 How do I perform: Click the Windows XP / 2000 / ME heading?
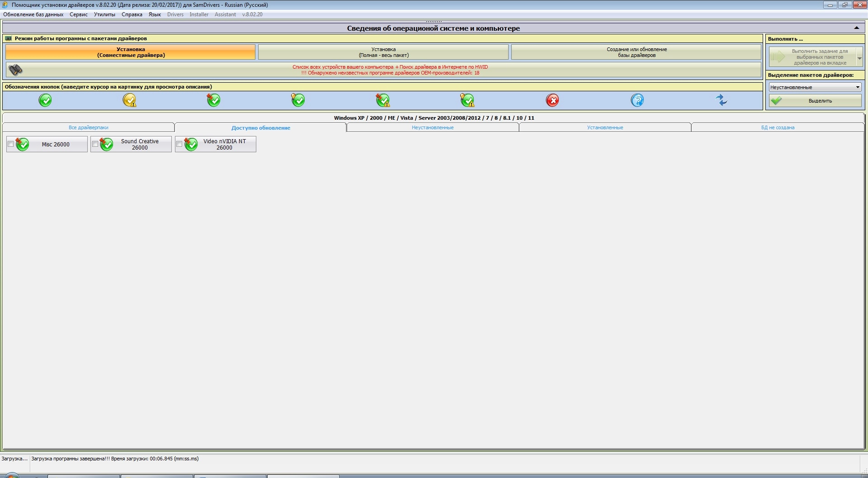click(x=434, y=118)
